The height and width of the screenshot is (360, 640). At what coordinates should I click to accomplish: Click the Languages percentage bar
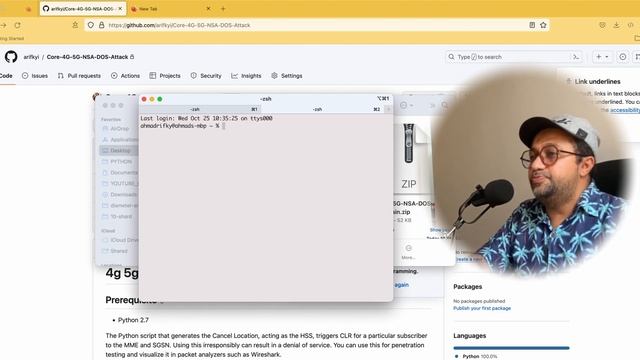tap(511, 348)
